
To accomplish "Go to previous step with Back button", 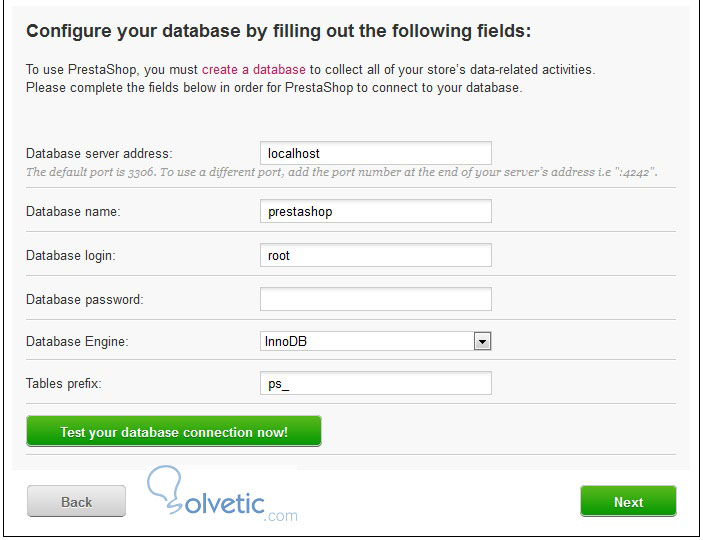I will point(76,502).
